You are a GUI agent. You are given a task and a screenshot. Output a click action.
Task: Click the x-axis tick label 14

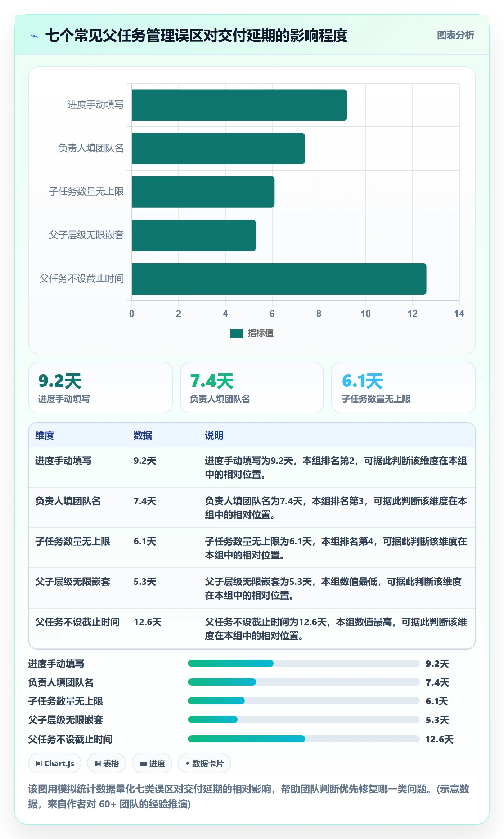(459, 314)
